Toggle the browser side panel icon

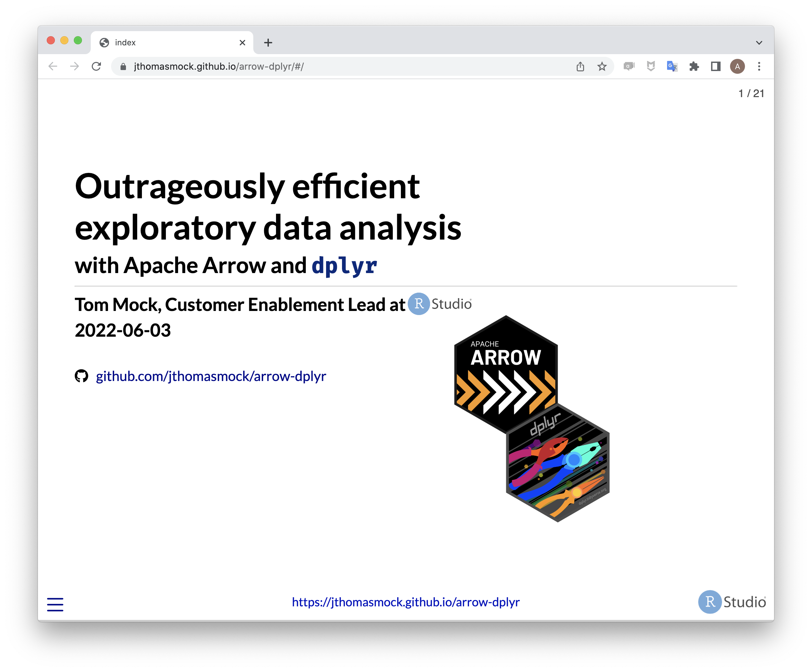click(715, 66)
